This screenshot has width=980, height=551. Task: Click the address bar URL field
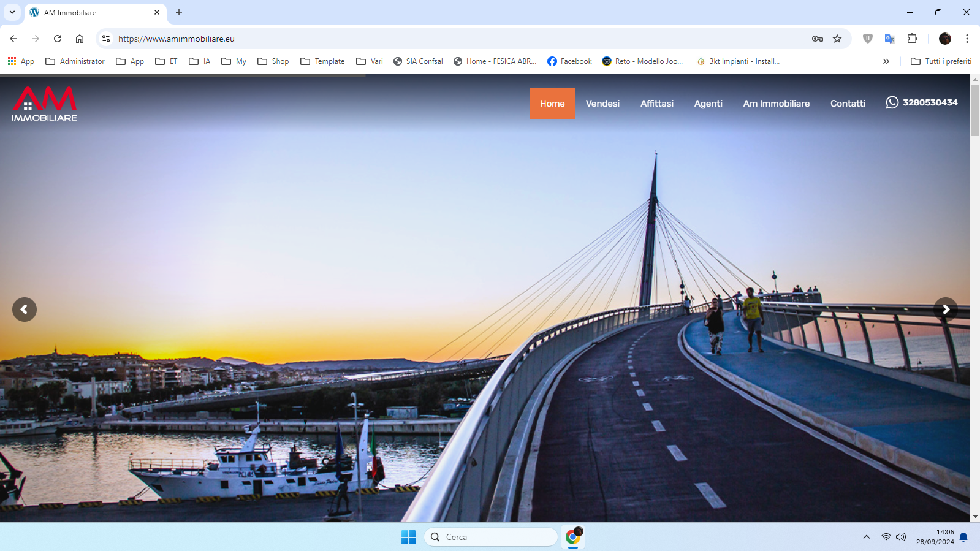coord(460,39)
